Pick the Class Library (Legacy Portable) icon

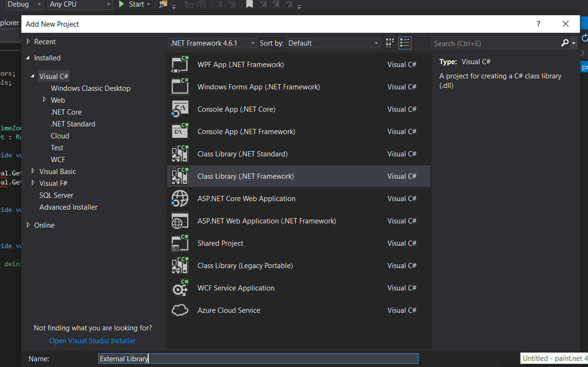[x=180, y=265]
